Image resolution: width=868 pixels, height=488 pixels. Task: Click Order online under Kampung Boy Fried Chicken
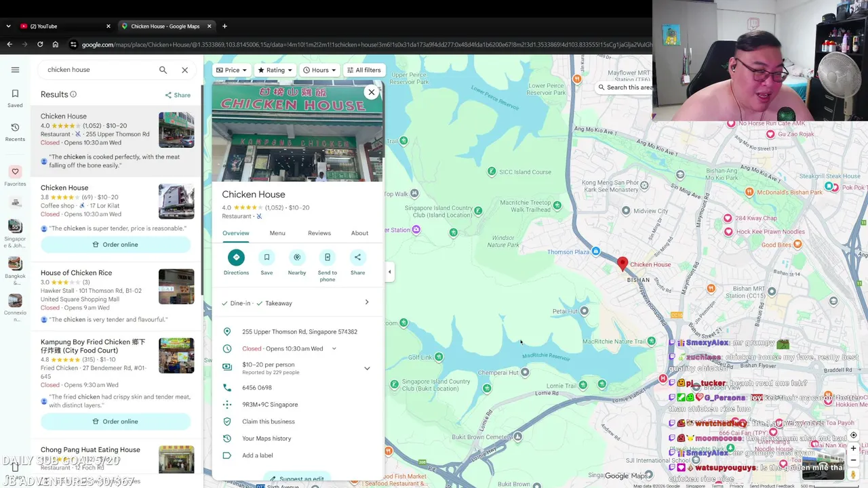115,422
